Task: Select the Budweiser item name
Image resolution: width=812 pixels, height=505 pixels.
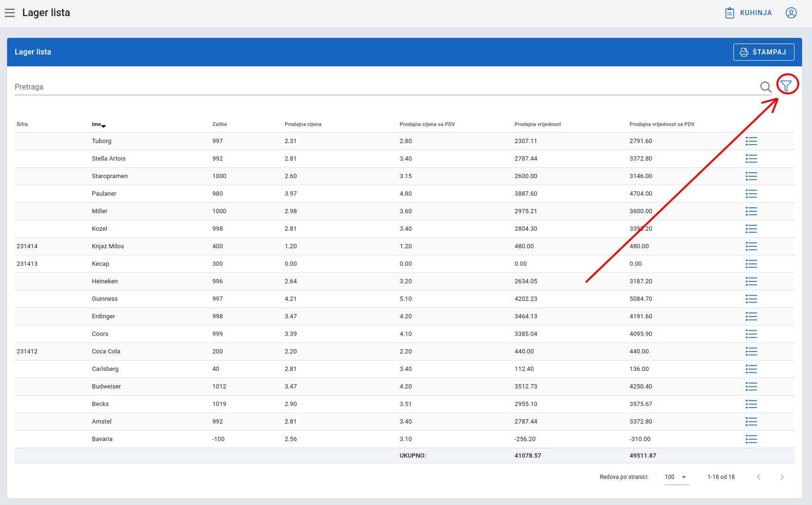Action: click(106, 387)
